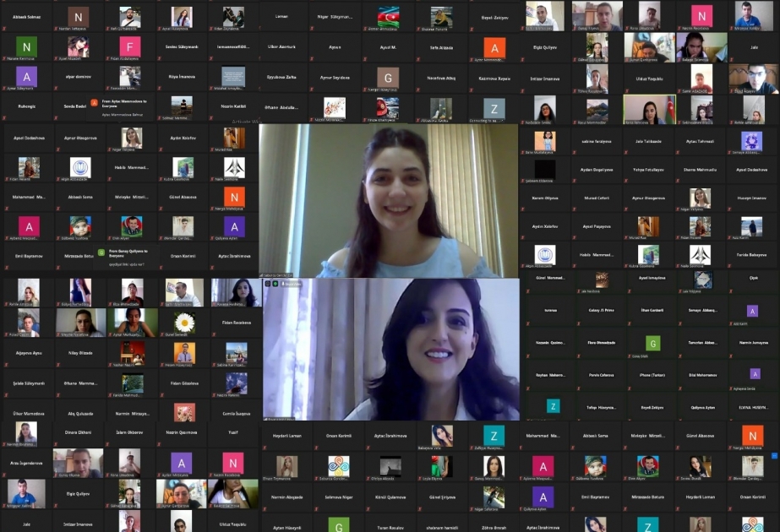This screenshot has height=532, width=780.
Task: Select the beige G participant avatar
Action: [388, 78]
